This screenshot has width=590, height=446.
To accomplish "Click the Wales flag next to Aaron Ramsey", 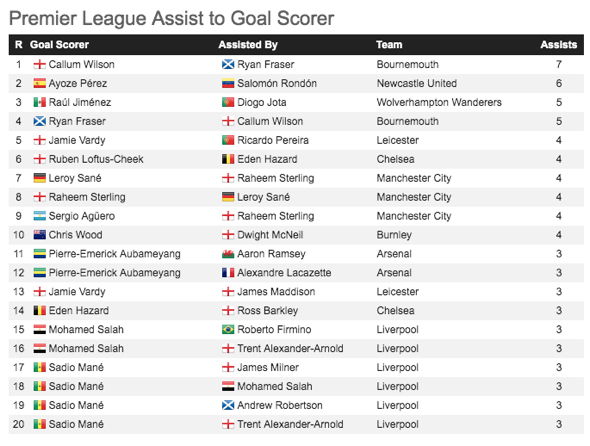I will tap(228, 254).
